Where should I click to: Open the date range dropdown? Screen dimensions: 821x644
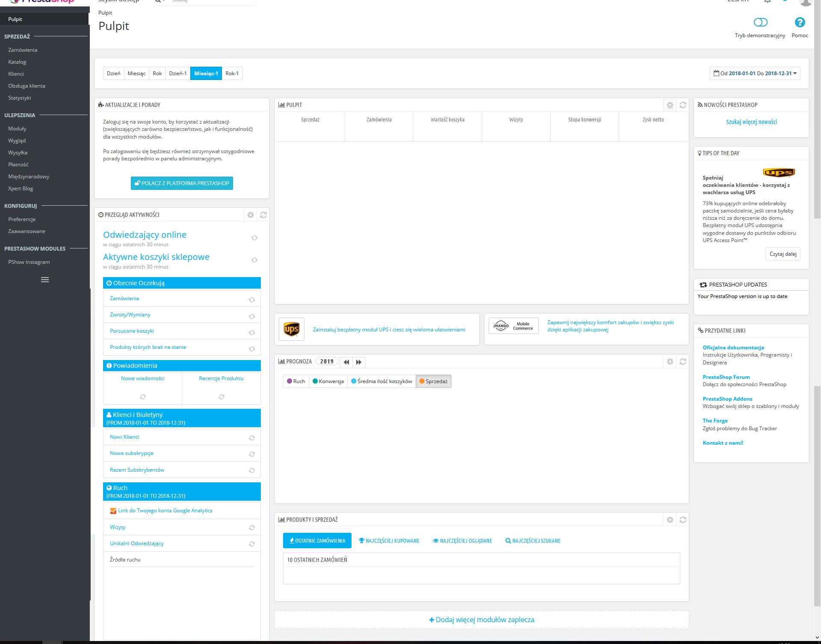pos(755,74)
